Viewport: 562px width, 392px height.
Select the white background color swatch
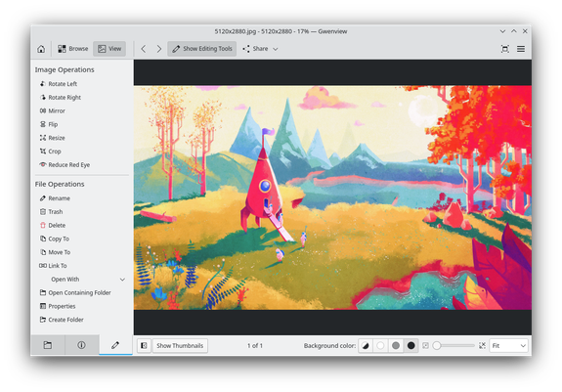(380, 345)
